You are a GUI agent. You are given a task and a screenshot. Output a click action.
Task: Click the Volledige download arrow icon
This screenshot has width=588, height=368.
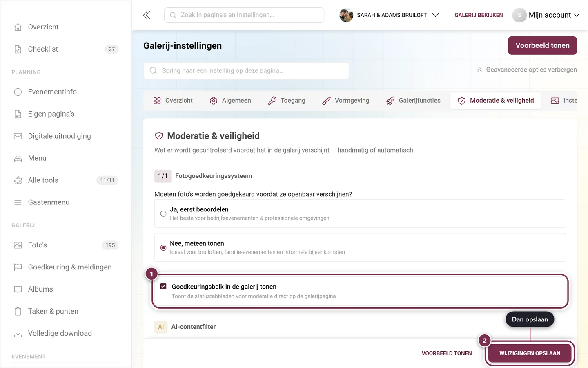18,334
